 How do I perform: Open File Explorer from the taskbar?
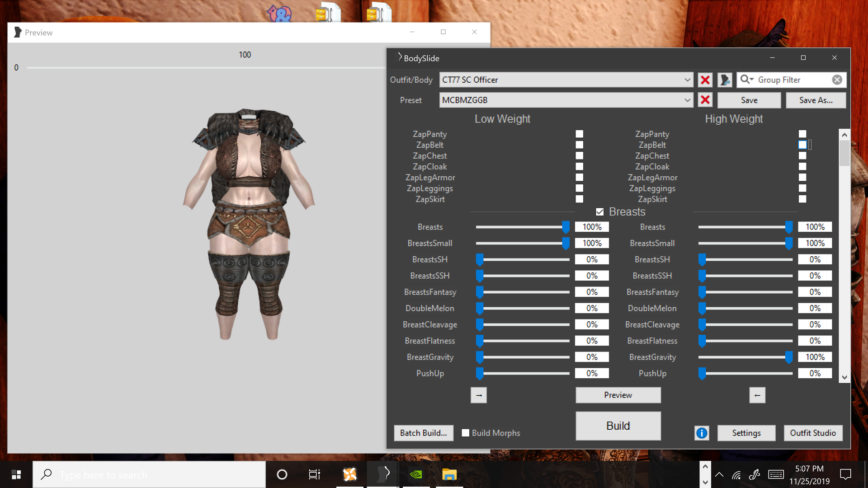pos(449,474)
